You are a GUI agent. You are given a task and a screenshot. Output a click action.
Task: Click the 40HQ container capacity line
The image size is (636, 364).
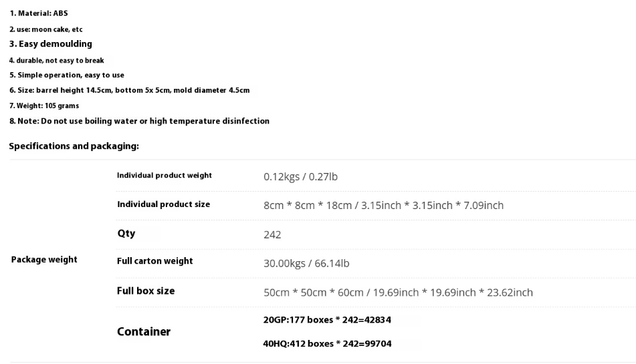(x=327, y=344)
